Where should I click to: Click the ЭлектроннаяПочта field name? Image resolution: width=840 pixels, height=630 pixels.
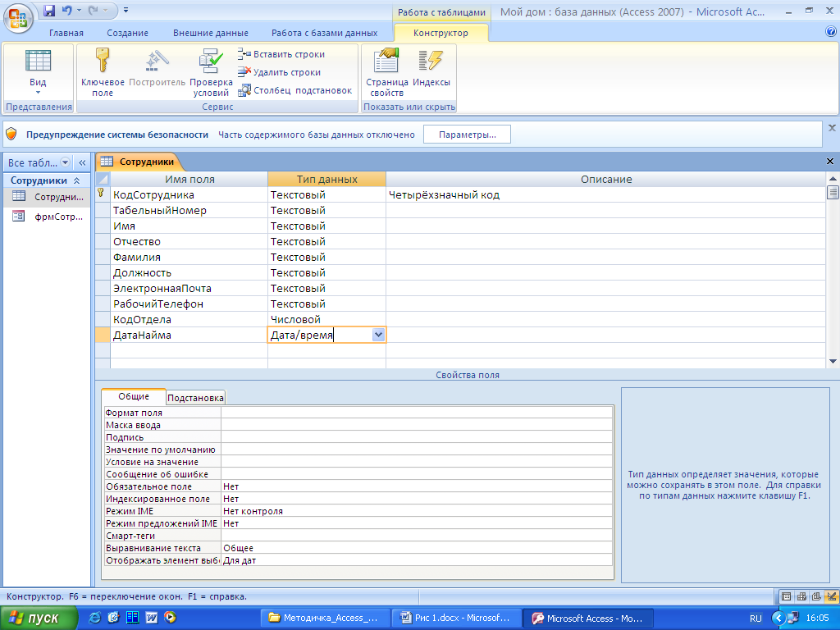coord(189,288)
